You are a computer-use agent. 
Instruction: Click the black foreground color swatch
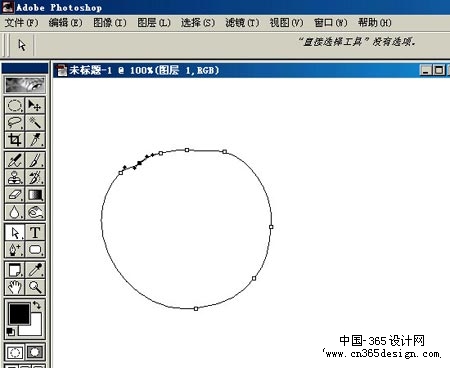pos(19,314)
